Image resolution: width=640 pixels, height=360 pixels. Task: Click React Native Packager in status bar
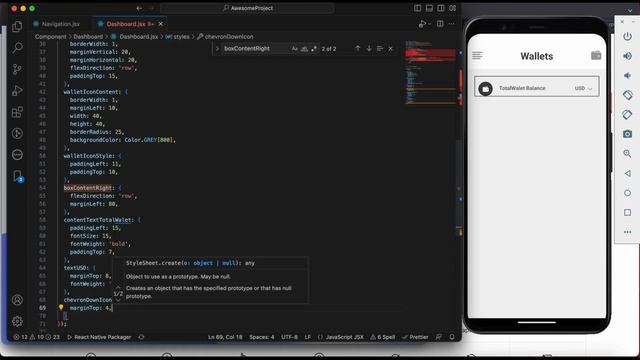99,337
